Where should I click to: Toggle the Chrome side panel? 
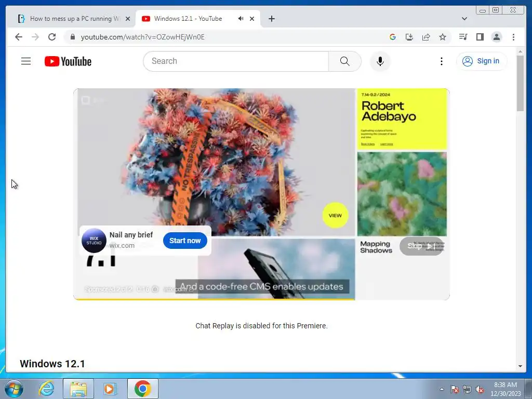coord(480,37)
